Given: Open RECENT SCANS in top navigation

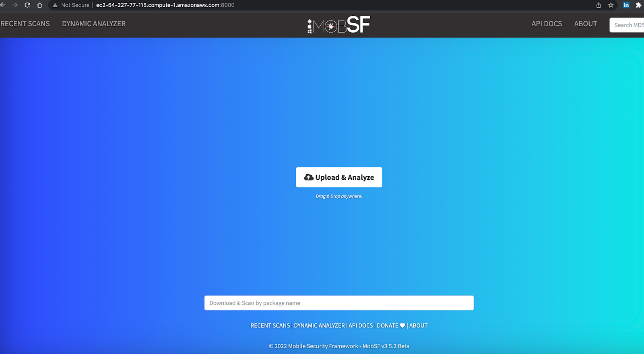Looking at the screenshot, I should (25, 24).
